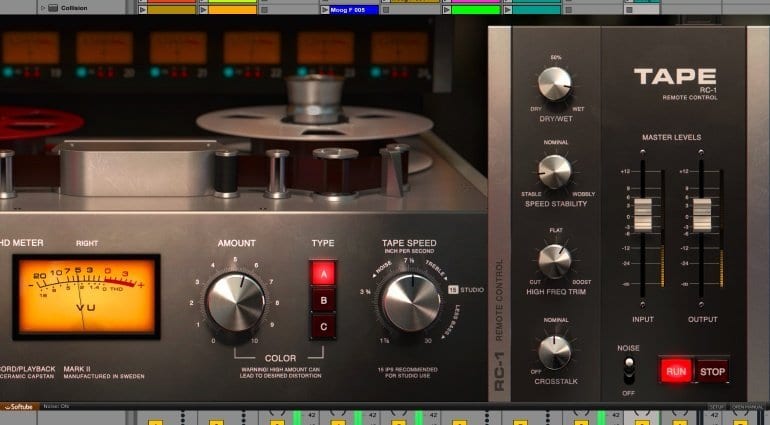Open the Setup option in bottom bar
The height and width of the screenshot is (425, 770).
[x=716, y=407]
